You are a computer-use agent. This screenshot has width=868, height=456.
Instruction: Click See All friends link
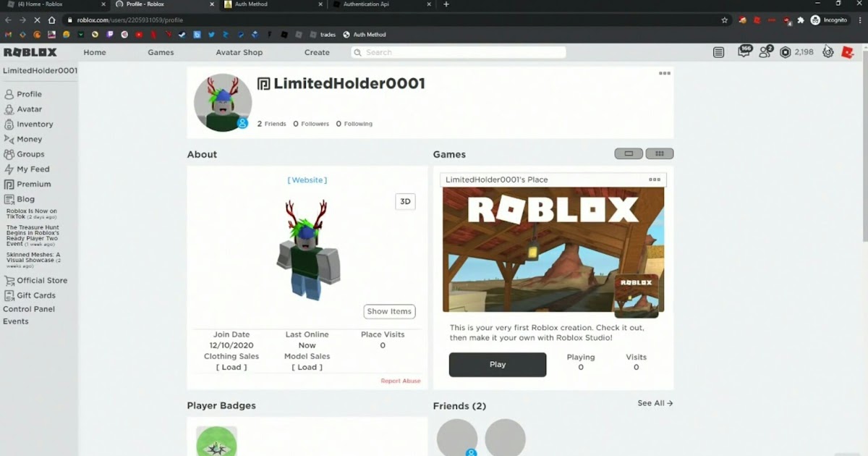655,403
